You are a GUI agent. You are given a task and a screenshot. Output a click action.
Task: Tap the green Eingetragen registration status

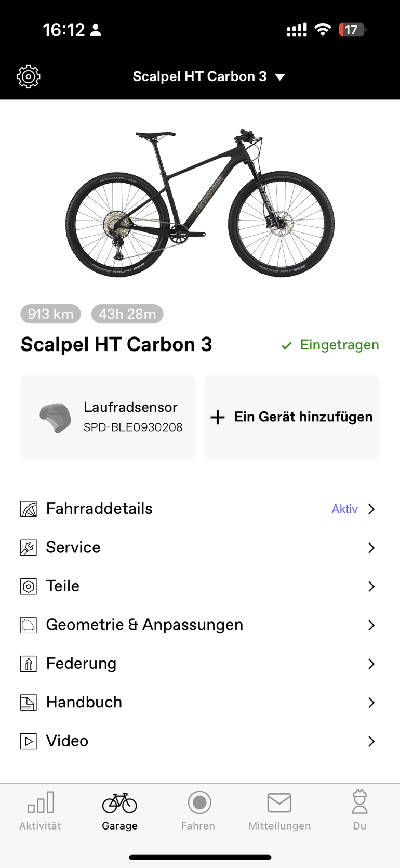pos(330,345)
